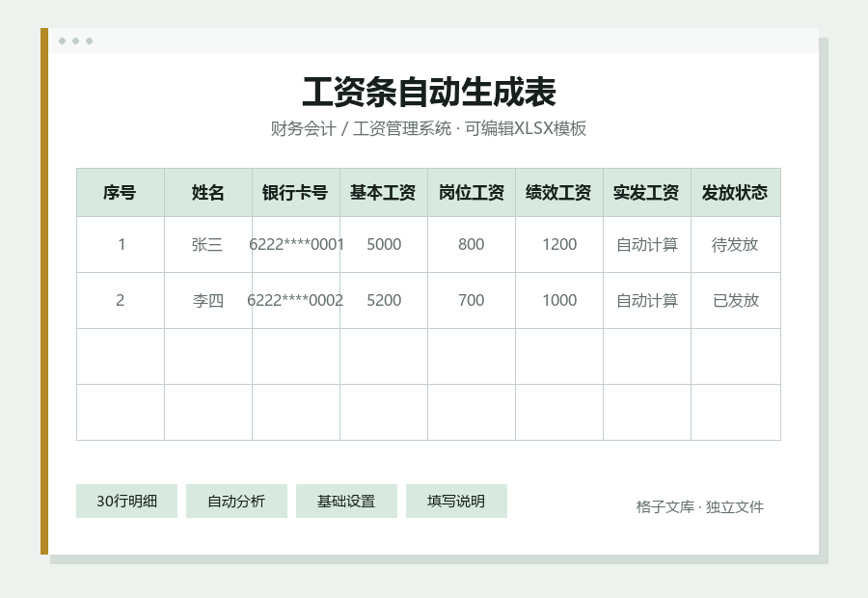
Task: Select the 填写说明 tab
Action: (456, 502)
